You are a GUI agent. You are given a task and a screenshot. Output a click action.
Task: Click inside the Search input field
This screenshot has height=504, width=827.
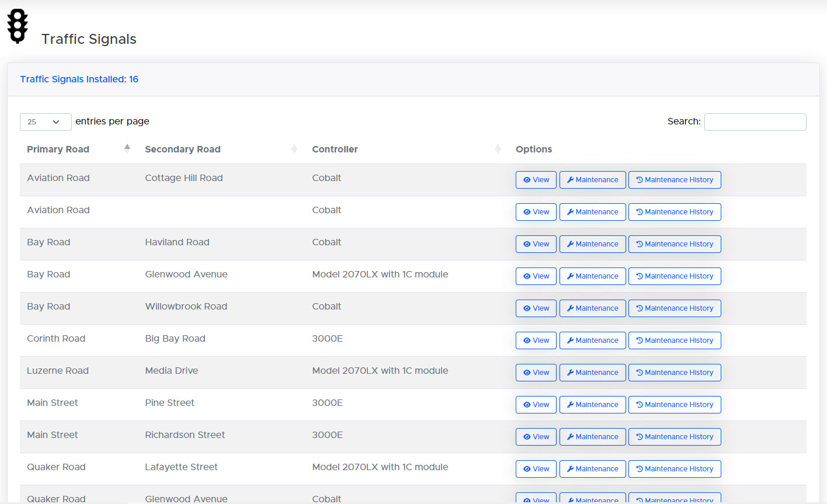pyautogui.click(x=755, y=122)
